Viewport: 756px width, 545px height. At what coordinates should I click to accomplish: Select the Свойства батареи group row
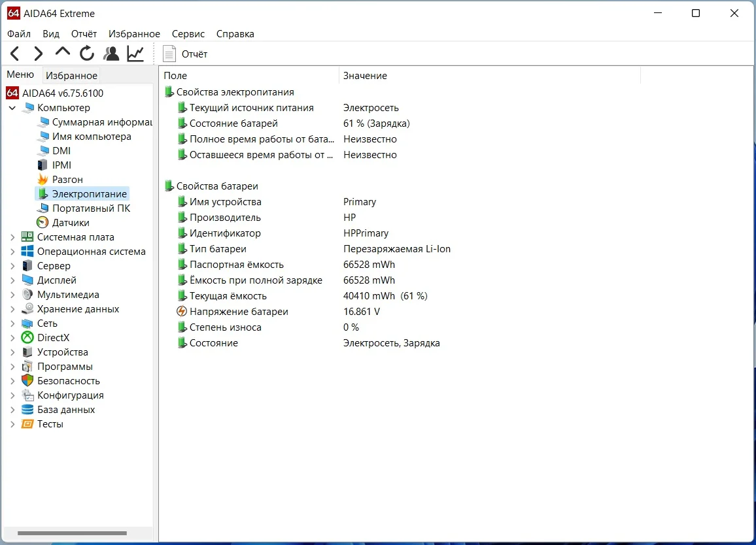211,186
